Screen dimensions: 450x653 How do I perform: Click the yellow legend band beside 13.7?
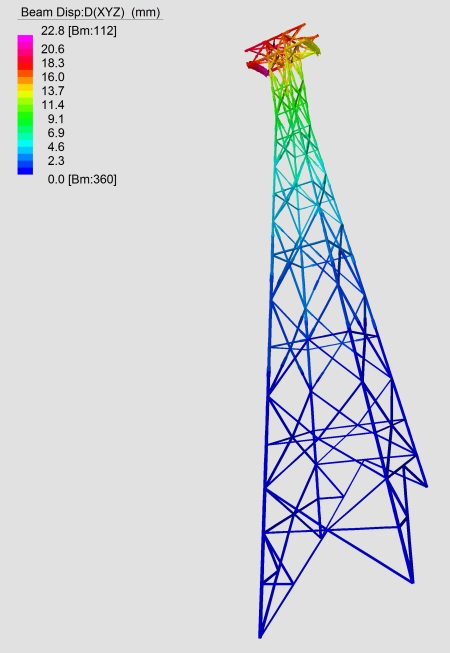(x=25, y=91)
